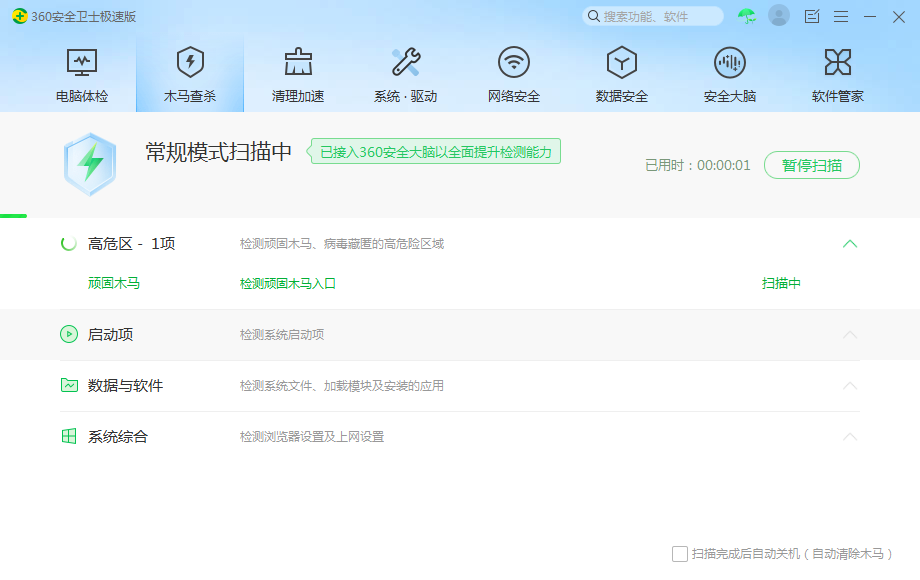
Task: Click 检测系统文件、加载模块及安装的应用 description
Action: [341, 386]
